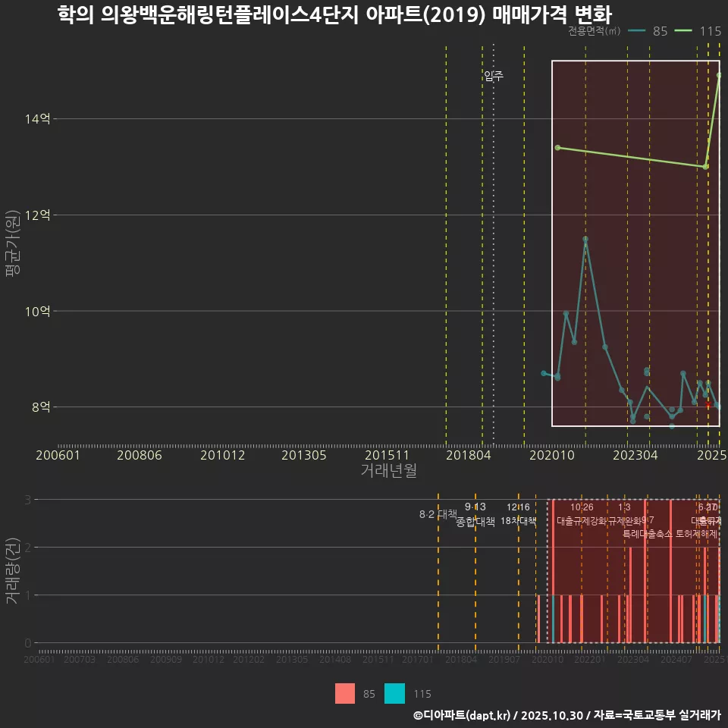The image size is (728, 728).
Task: Click the 10·26 대출규제강화 annotation
Action: pyautogui.click(x=582, y=515)
